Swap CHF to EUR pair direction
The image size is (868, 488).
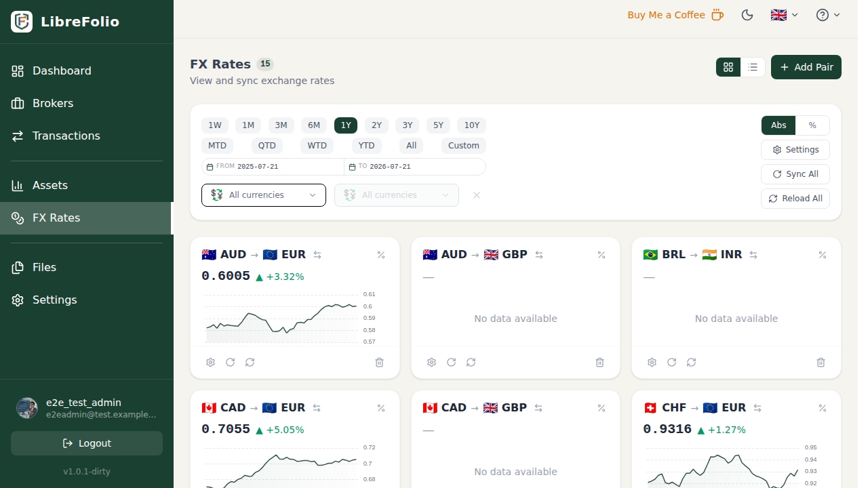[757, 408]
